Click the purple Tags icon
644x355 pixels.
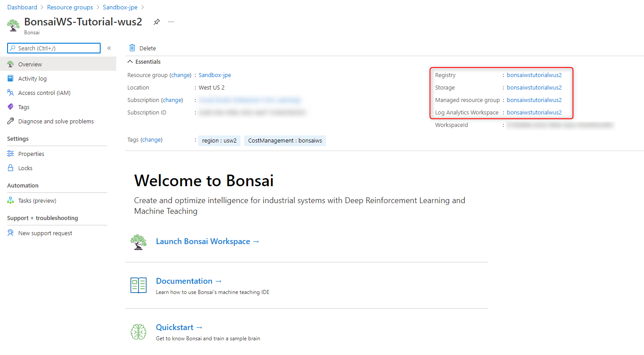[11, 107]
